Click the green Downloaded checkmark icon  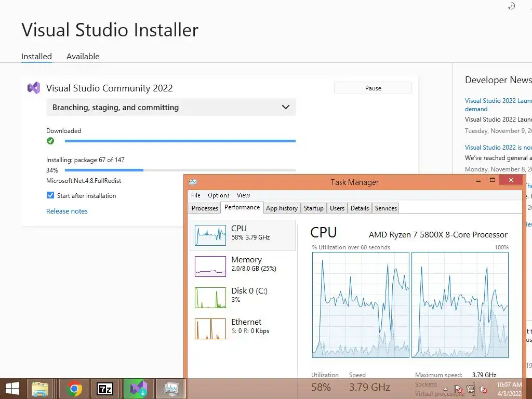[50, 141]
